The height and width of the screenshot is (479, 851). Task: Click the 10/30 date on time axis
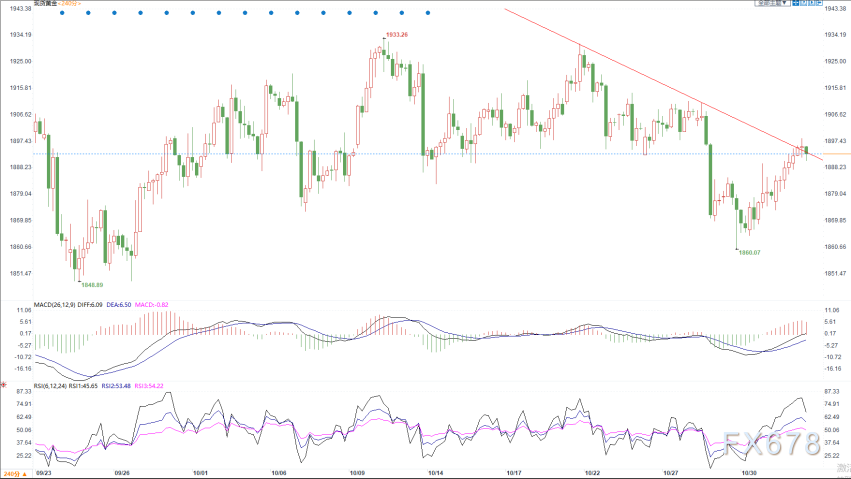[749, 473]
